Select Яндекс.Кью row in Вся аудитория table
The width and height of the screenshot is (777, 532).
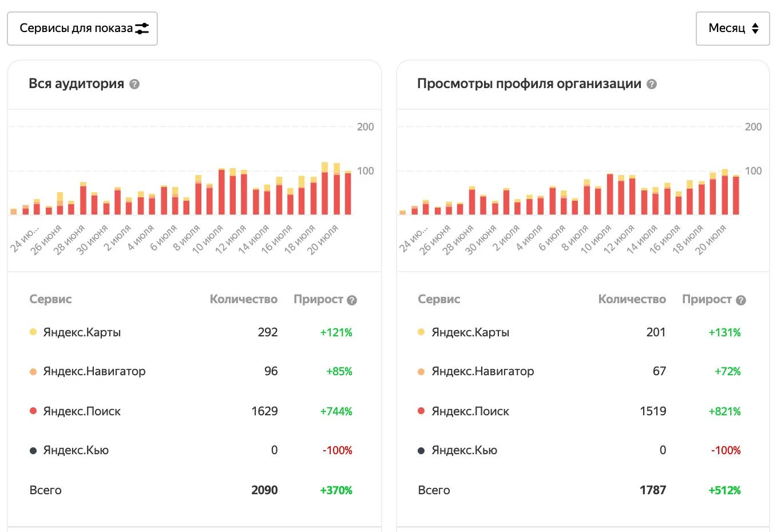coord(191,450)
